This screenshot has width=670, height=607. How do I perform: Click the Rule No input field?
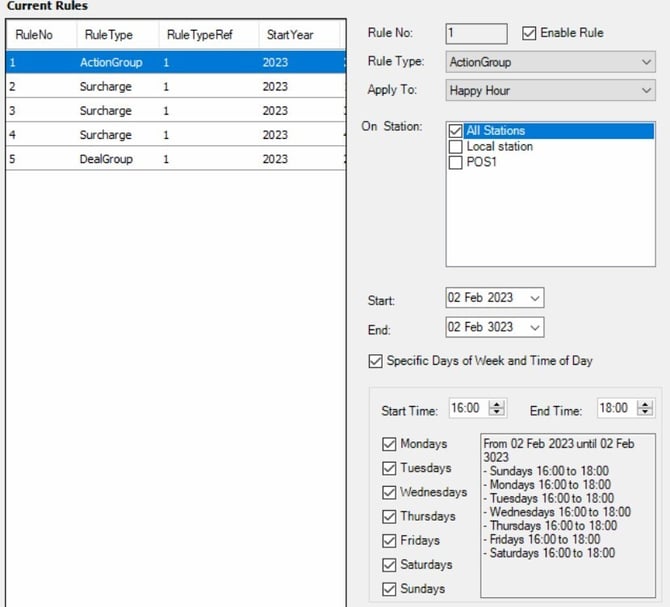(x=476, y=34)
